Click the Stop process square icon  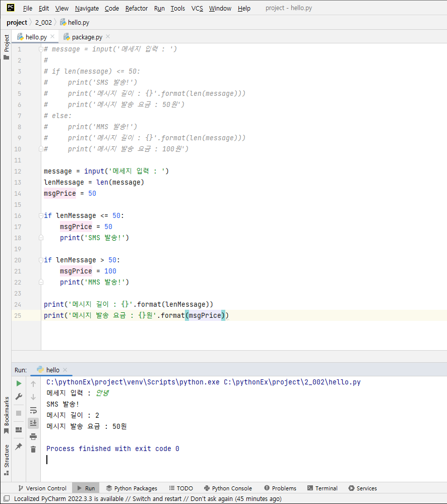(19, 413)
